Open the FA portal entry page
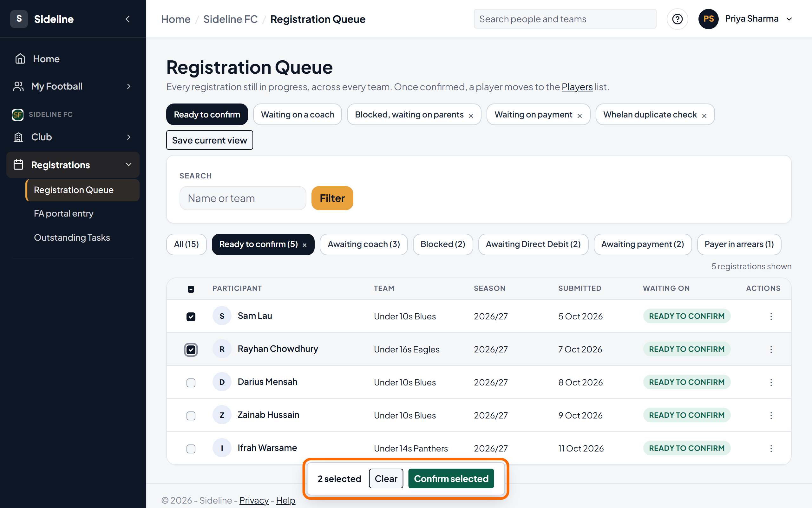 point(82,213)
